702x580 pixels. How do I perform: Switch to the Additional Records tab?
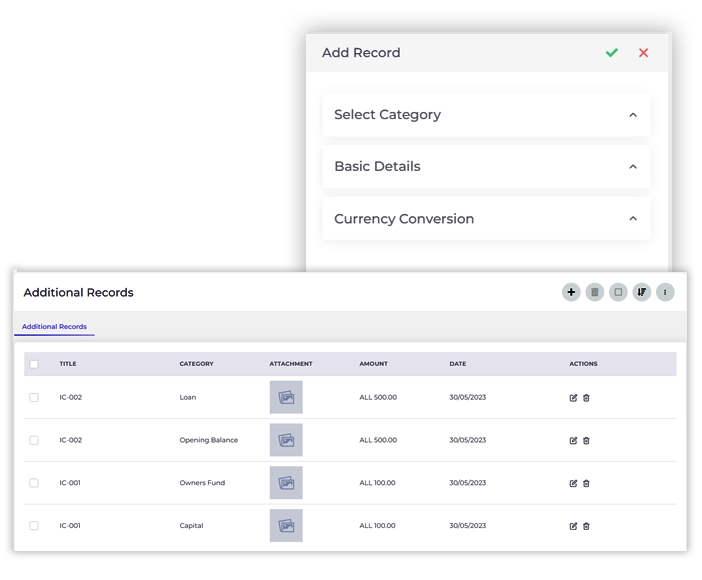[x=54, y=327]
